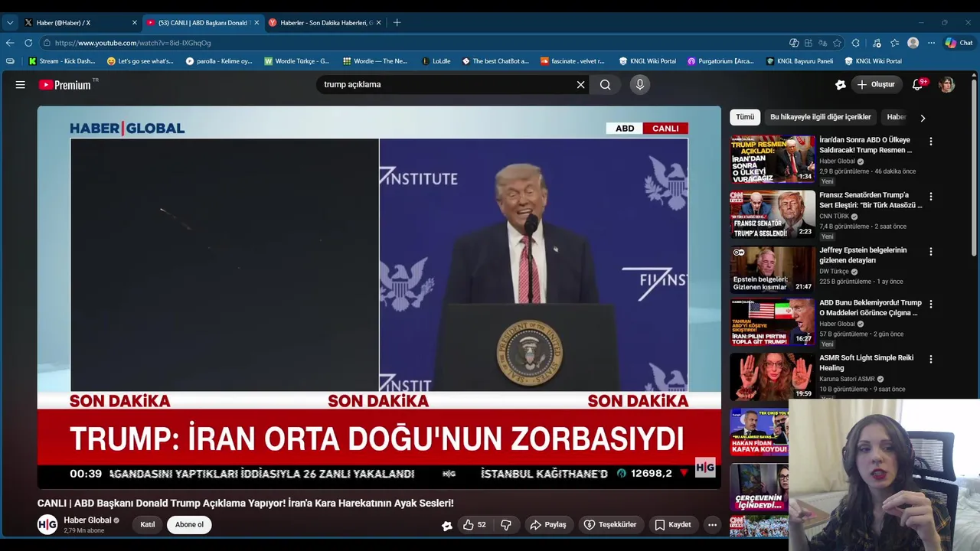Show next filter chips with arrow

tap(923, 118)
